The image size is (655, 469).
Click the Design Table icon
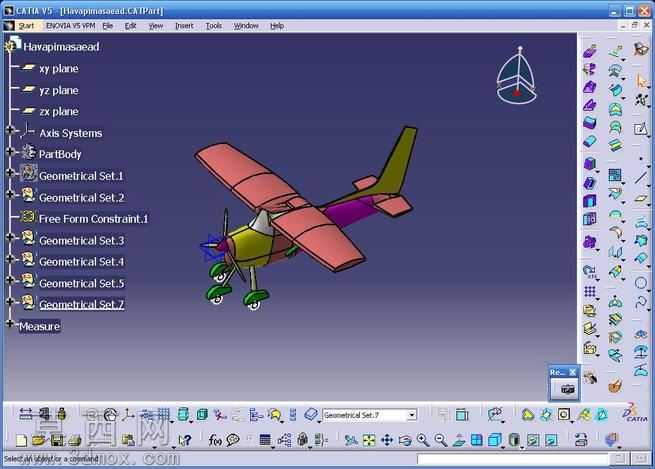point(265,440)
